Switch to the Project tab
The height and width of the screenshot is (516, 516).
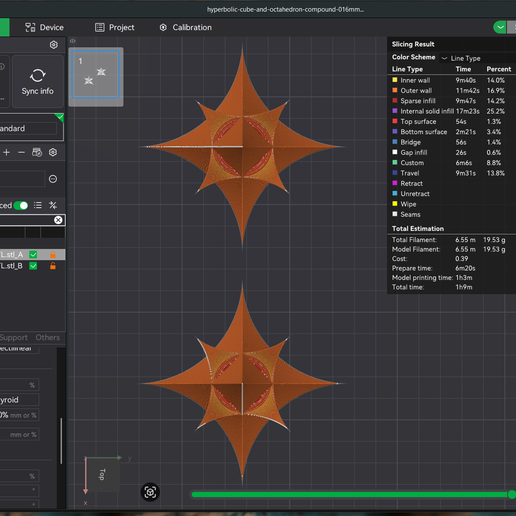pyautogui.click(x=115, y=27)
